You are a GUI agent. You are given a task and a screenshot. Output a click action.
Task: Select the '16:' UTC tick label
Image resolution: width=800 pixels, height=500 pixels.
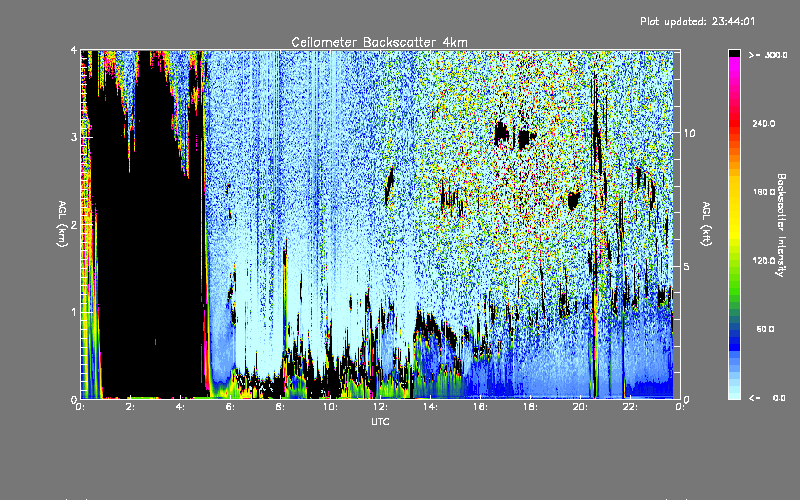pos(480,407)
